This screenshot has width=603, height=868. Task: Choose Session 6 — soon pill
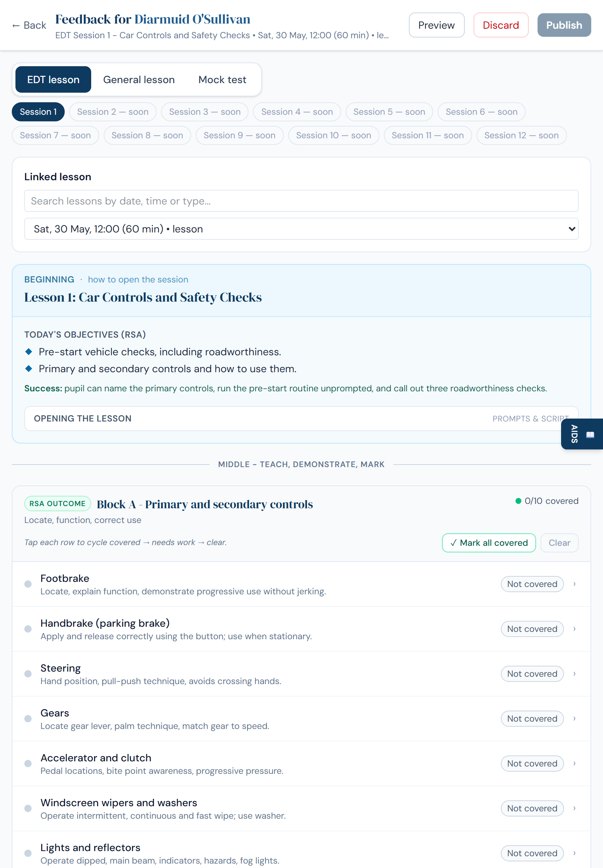(481, 112)
